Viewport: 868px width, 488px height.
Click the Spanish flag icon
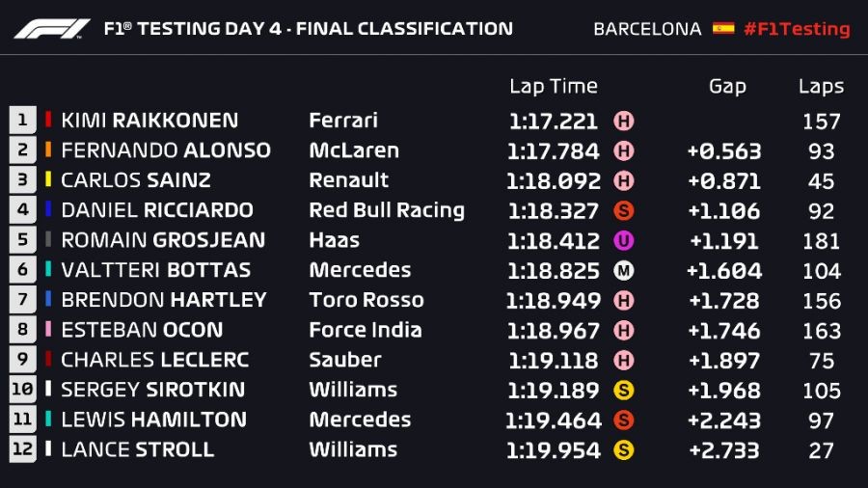pos(723,29)
